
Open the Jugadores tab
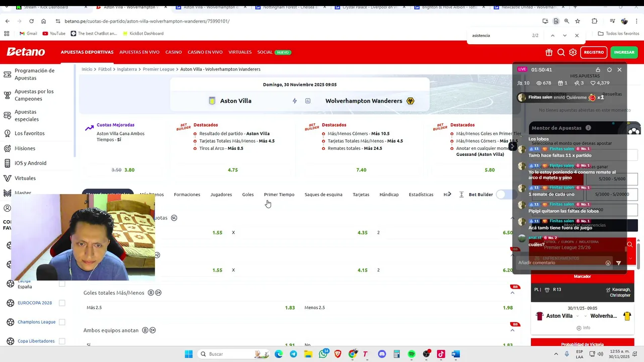coord(221,195)
